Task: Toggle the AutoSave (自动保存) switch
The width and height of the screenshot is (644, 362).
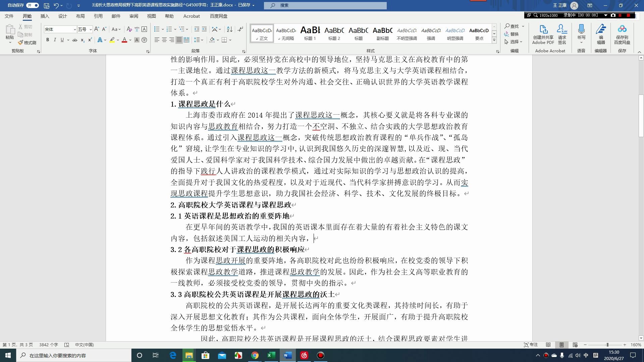Action: tap(33, 5)
